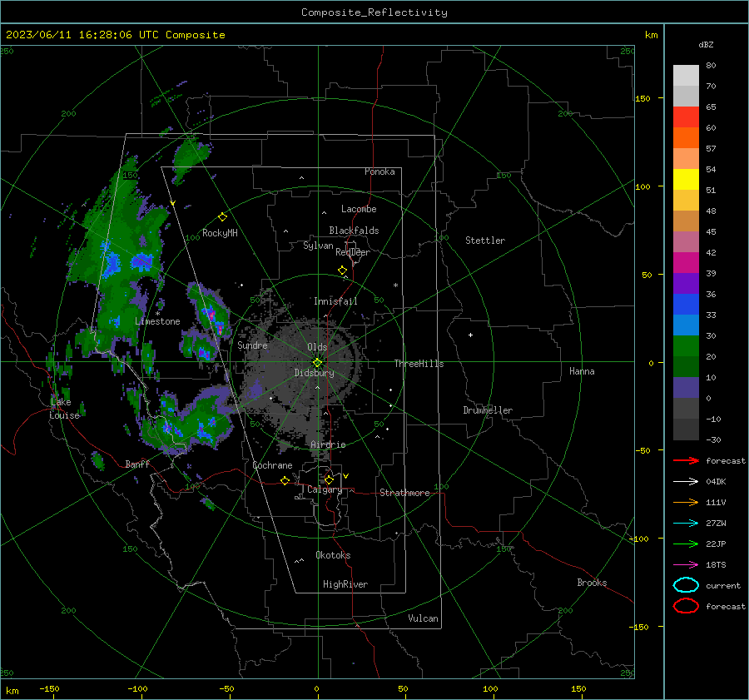Click the Blackfalds city label
749x700 pixels.
click(354, 231)
